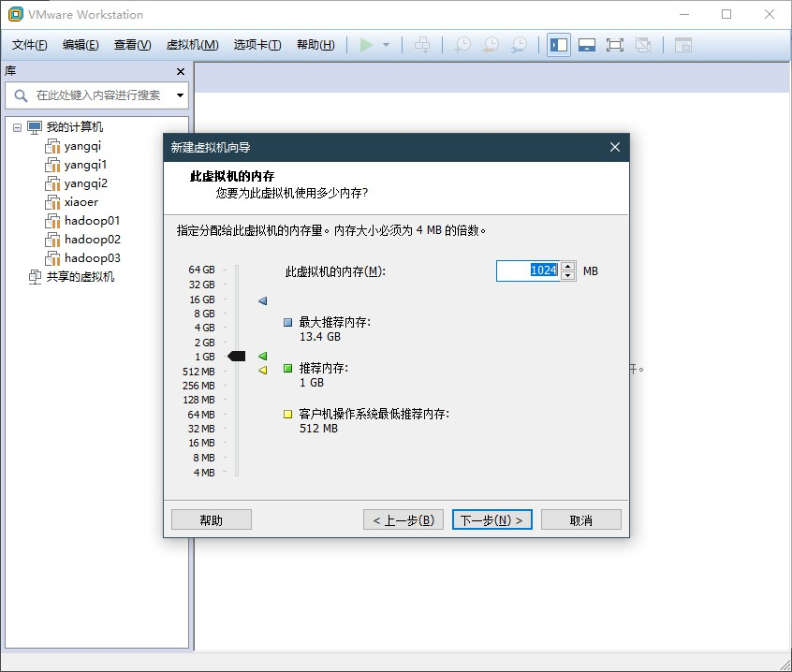The width and height of the screenshot is (792, 672).
Task: Open the 虚拟机(M) menu
Action: 195,44
